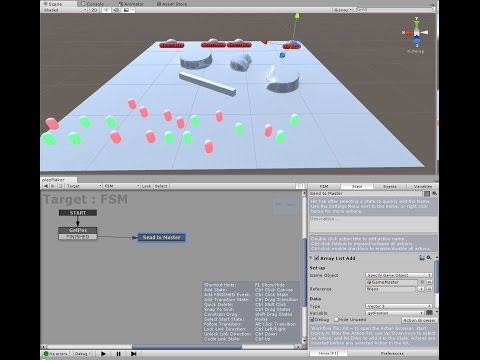Click the FINISHED transition on GetPos

[x=78, y=237]
